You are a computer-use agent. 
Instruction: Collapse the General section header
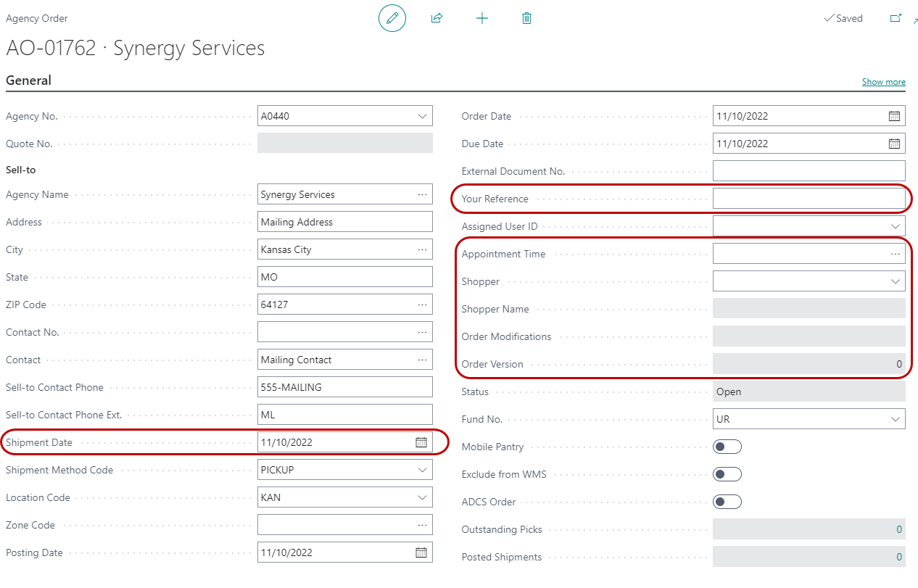click(29, 80)
